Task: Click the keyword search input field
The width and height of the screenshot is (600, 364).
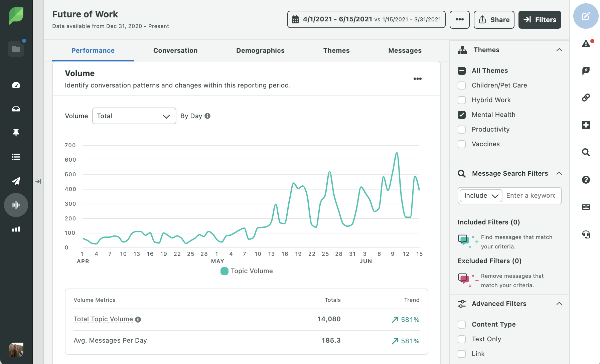Action: pyautogui.click(x=531, y=196)
